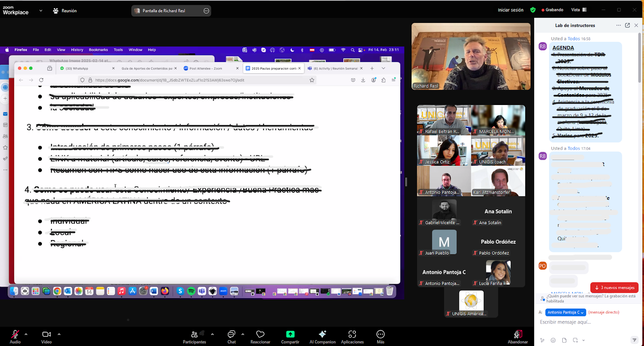Open options on Pantalla de Richard Resl pill
This screenshot has height=346, width=644.
click(206, 11)
